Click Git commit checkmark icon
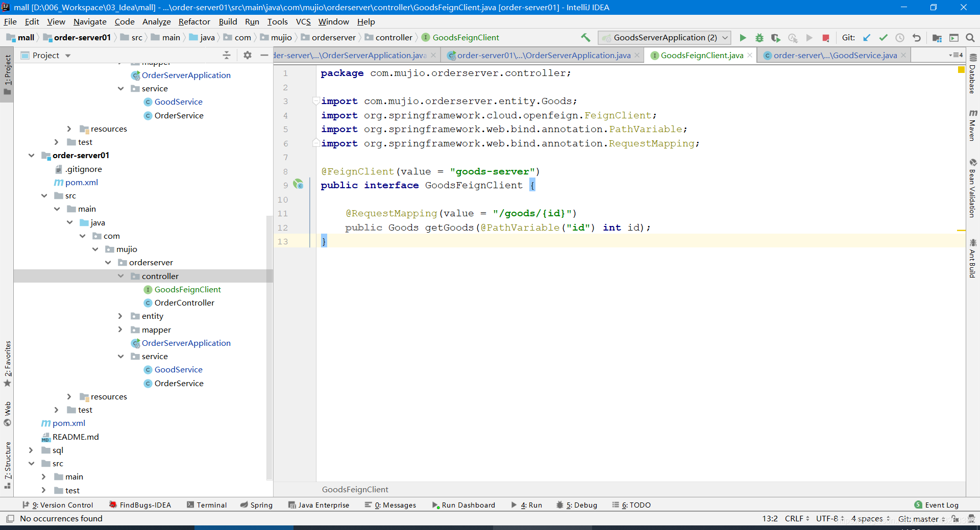 coord(883,38)
